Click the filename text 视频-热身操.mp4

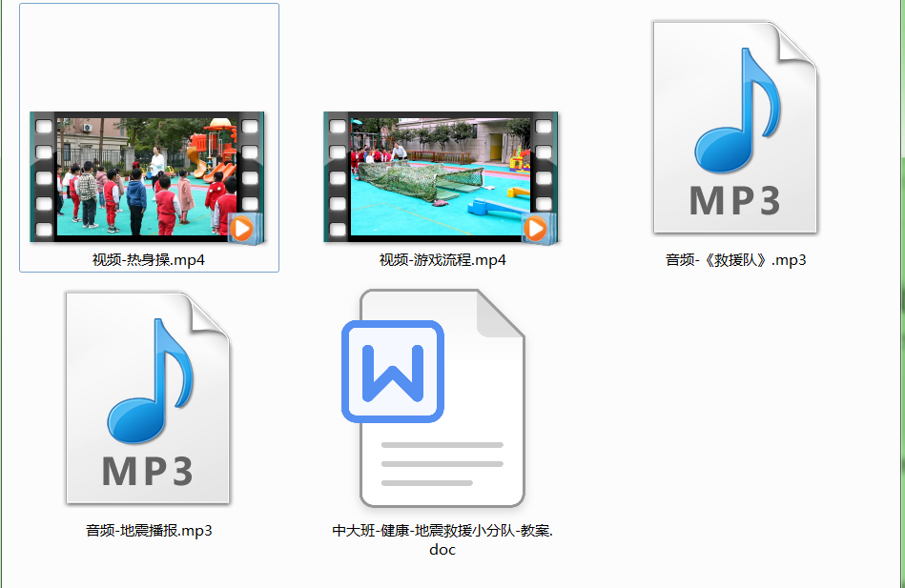pos(149,260)
